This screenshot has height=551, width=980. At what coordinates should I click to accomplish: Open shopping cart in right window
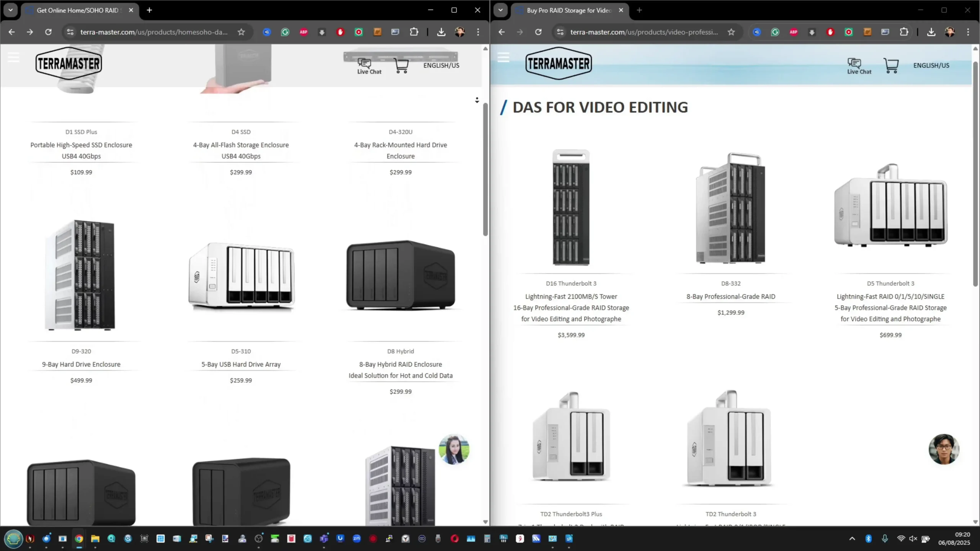[x=891, y=66]
